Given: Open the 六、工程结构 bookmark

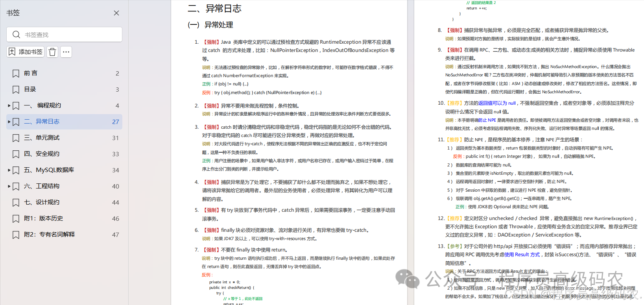Looking at the screenshot, I should click(x=42, y=186).
